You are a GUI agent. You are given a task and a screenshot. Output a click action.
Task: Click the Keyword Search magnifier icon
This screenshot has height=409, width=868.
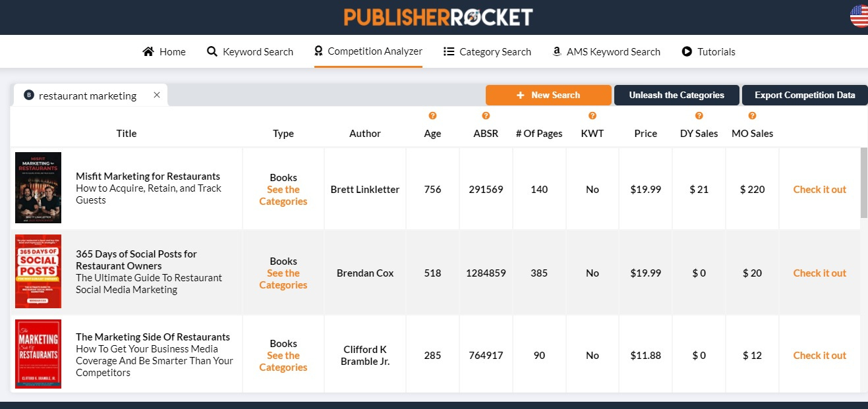point(212,51)
